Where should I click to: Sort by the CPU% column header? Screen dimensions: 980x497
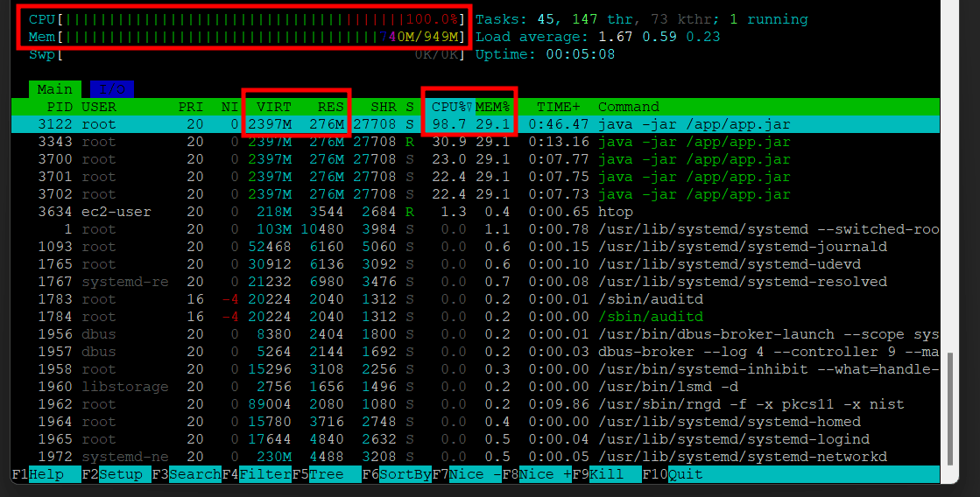click(x=449, y=107)
